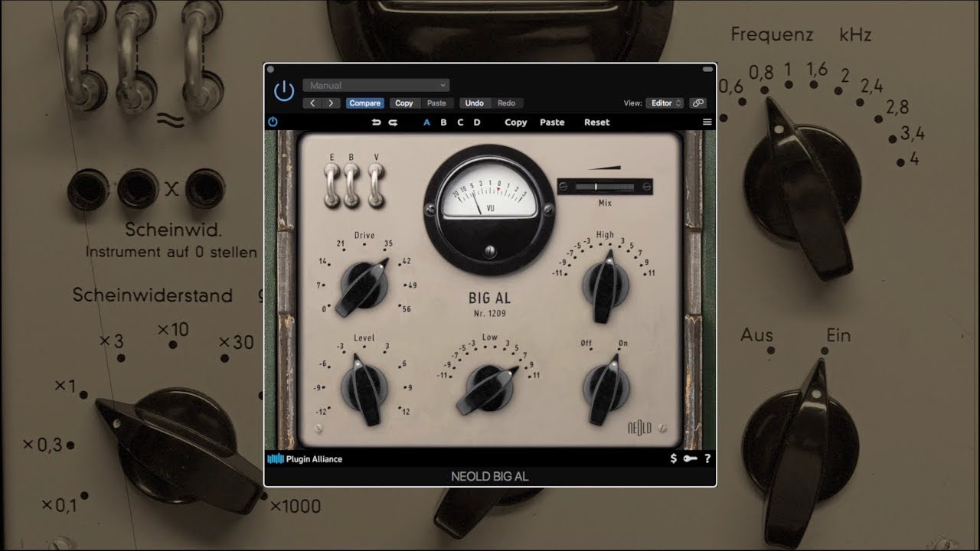Click the VU meter calibration screw
The image size is (980, 551).
point(490,251)
